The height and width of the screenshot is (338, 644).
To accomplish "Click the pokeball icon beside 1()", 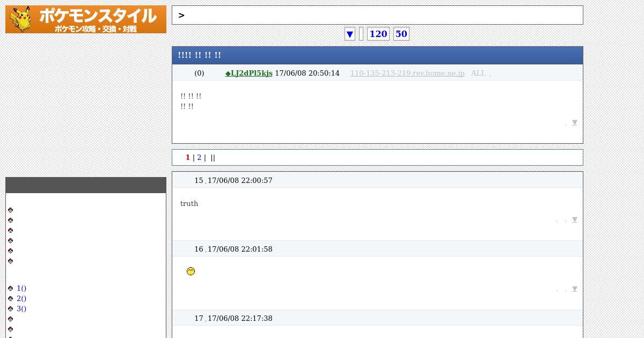I will click(10, 289).
